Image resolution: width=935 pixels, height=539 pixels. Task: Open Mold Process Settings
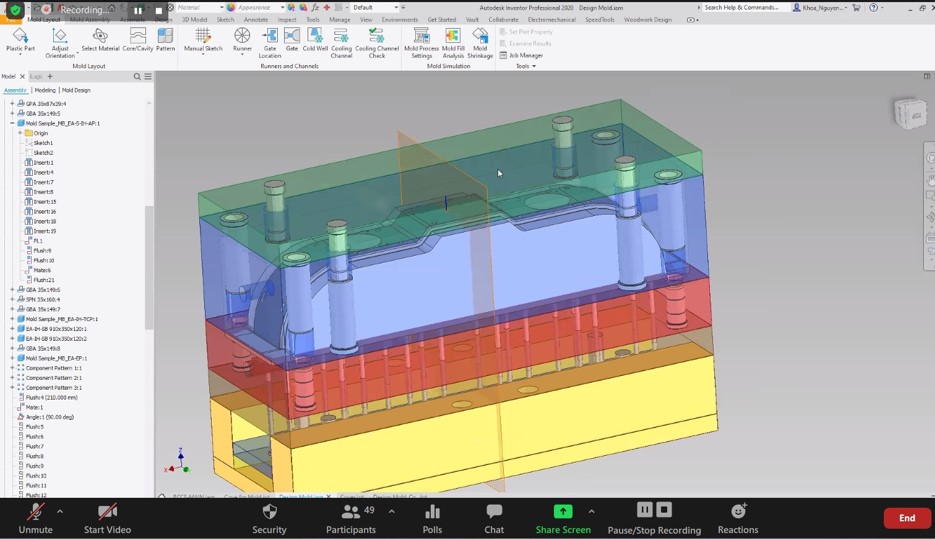tap(421, 43)
